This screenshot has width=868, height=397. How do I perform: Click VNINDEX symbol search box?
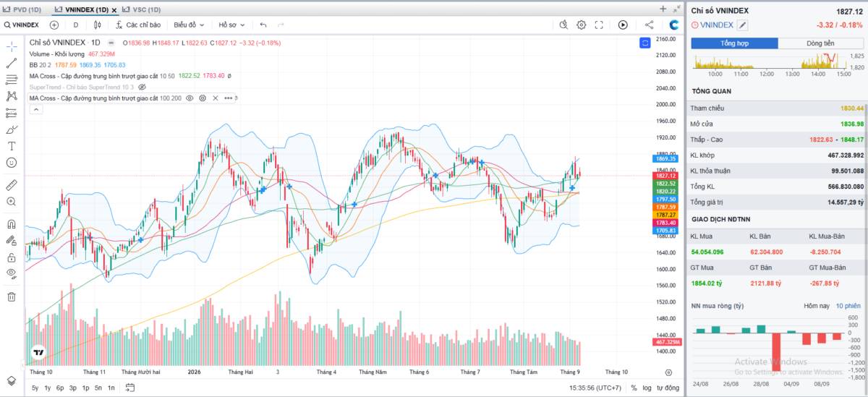22,25
